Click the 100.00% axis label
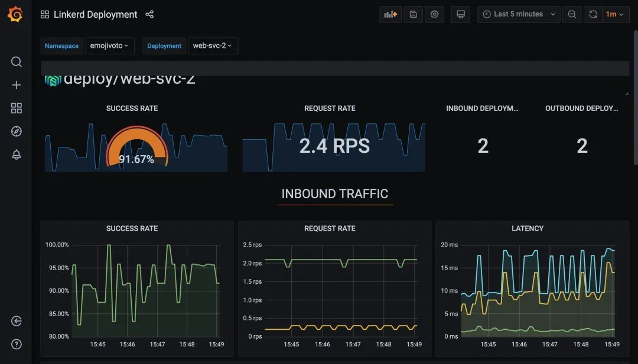This screenshot has width=638, height=364. coord(57,245)
